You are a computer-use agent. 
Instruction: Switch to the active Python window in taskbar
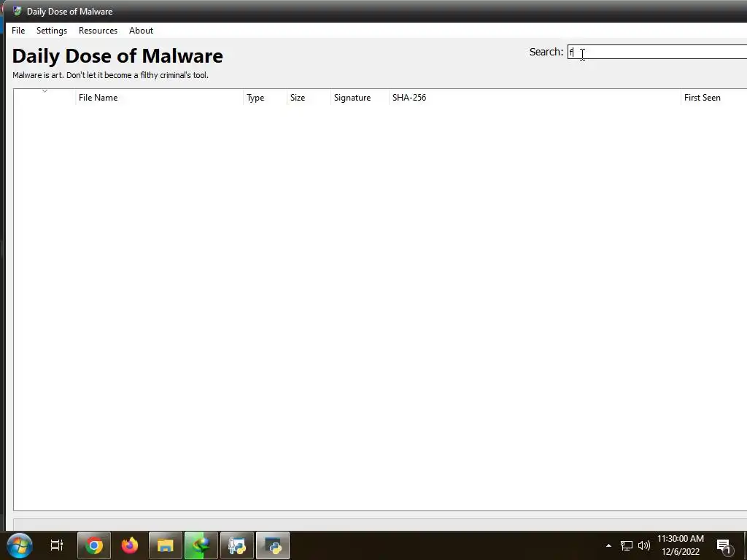pyautogui.click(x=273, y=545)
